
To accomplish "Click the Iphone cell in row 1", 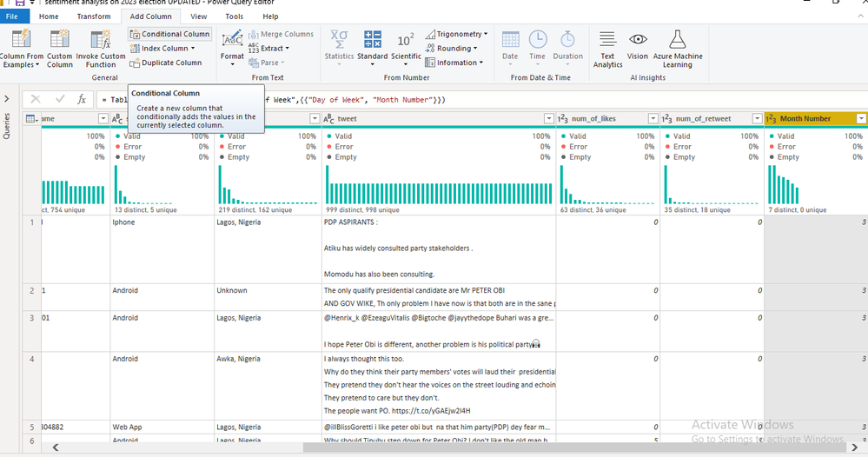I will click(x=162, y=249).
